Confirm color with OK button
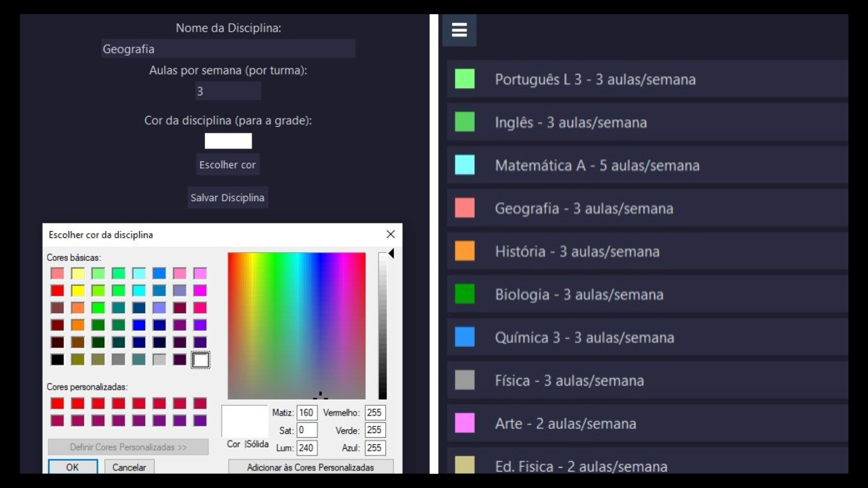868x488 pixels. point(73,467)
